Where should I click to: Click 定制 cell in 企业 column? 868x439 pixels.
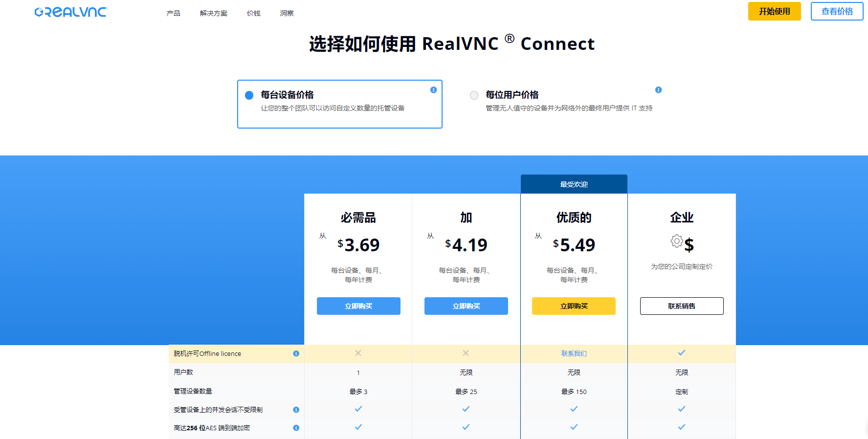(x=682, y=392)
